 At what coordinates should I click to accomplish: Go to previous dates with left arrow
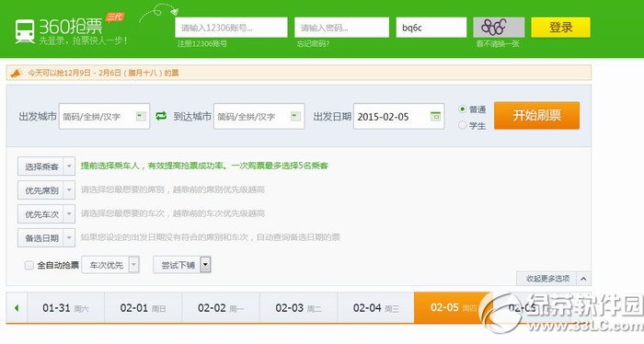(17, 307)
